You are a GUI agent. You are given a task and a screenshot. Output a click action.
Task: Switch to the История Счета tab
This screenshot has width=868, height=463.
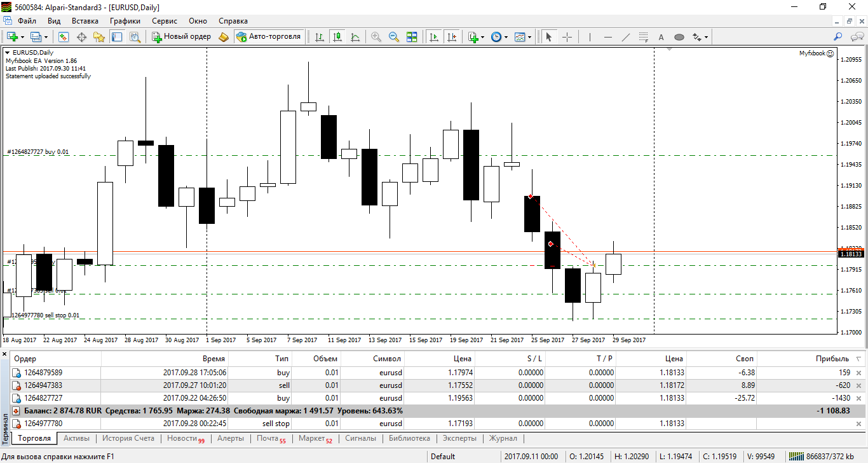(x=128, y=438)
